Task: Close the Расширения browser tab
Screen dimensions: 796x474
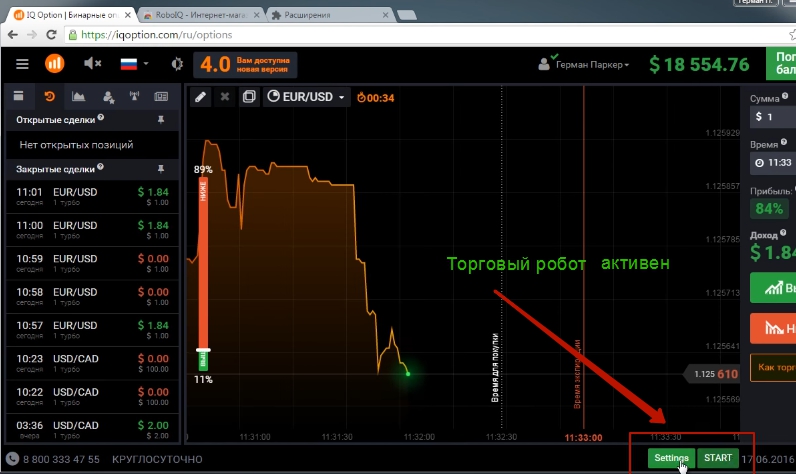Action: 385,15
